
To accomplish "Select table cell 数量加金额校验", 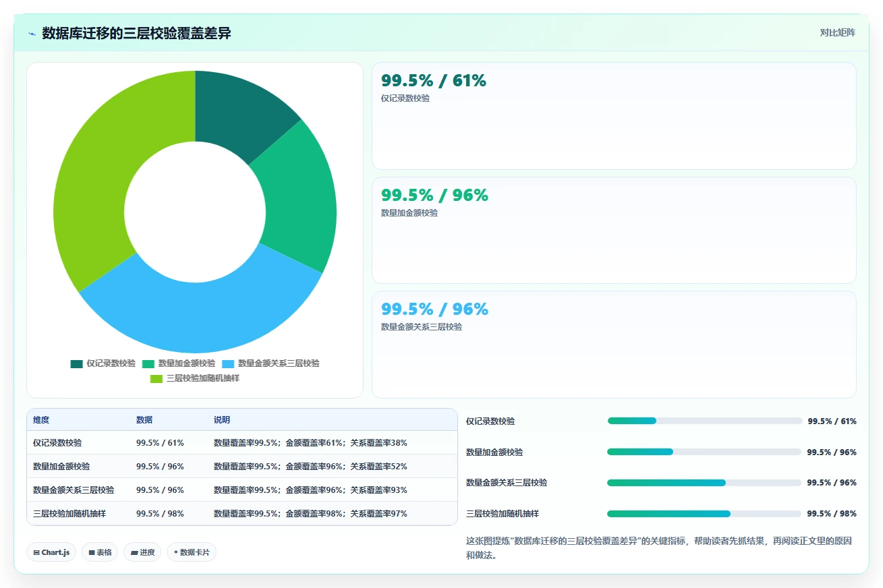I will click(x=61, y=467).
